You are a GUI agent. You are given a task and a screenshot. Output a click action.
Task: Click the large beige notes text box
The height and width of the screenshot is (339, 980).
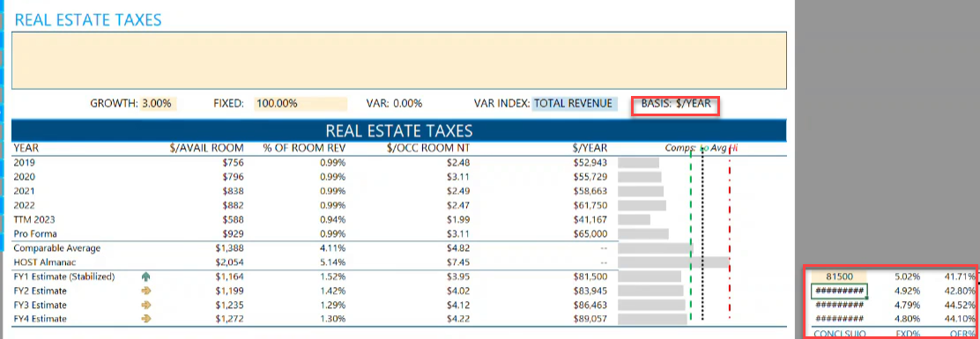(x=398, y=61)
